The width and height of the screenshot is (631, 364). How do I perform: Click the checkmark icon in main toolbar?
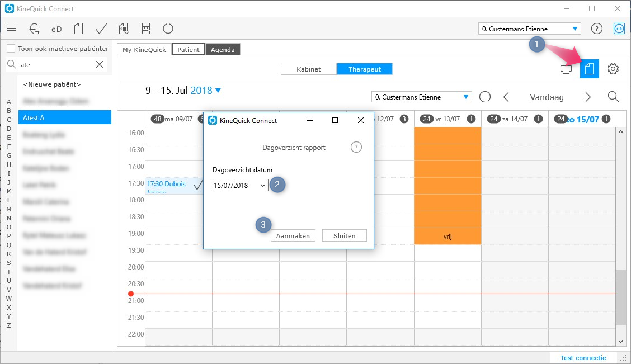pyautogui.click(x=101, y=29)
